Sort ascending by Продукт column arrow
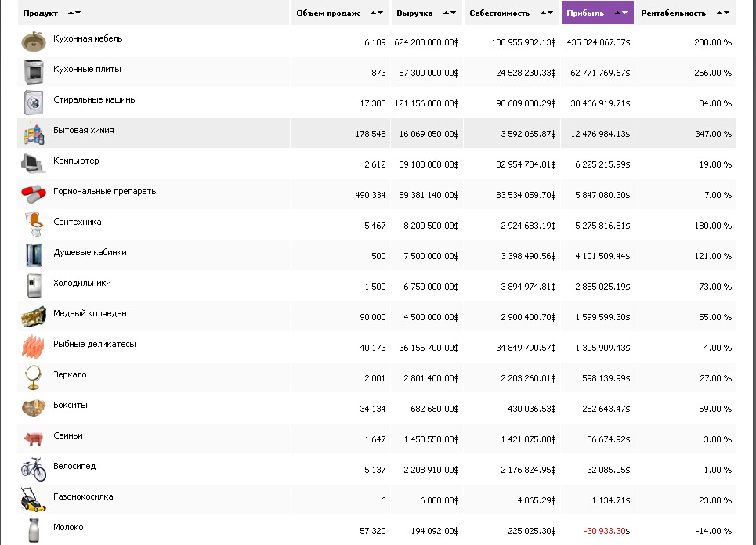 [71, 13]
